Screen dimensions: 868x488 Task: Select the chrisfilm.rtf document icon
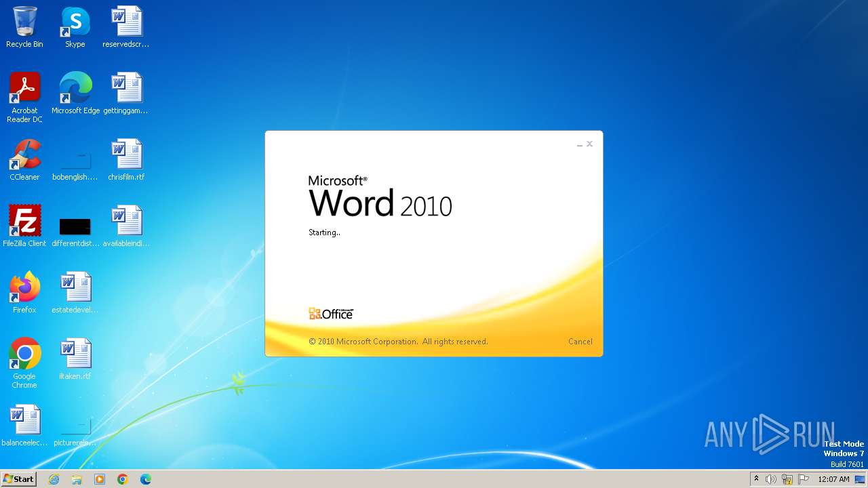(x=126, y=160)
